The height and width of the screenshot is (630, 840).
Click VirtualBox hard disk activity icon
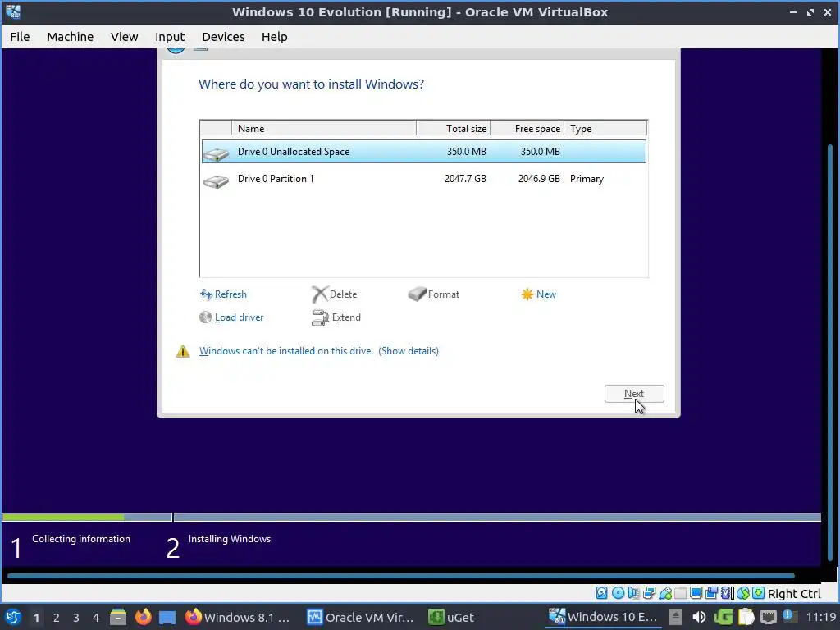click(602, 593)
